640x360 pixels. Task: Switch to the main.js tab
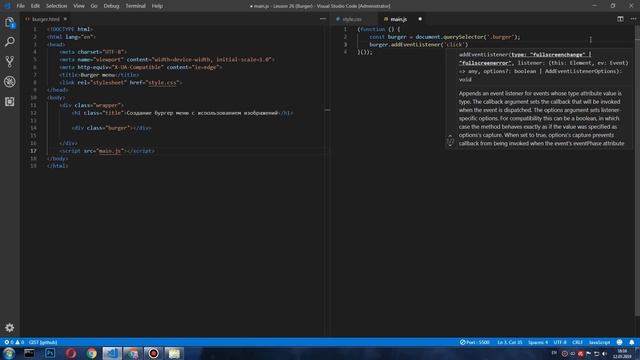[x=398, y=19]
